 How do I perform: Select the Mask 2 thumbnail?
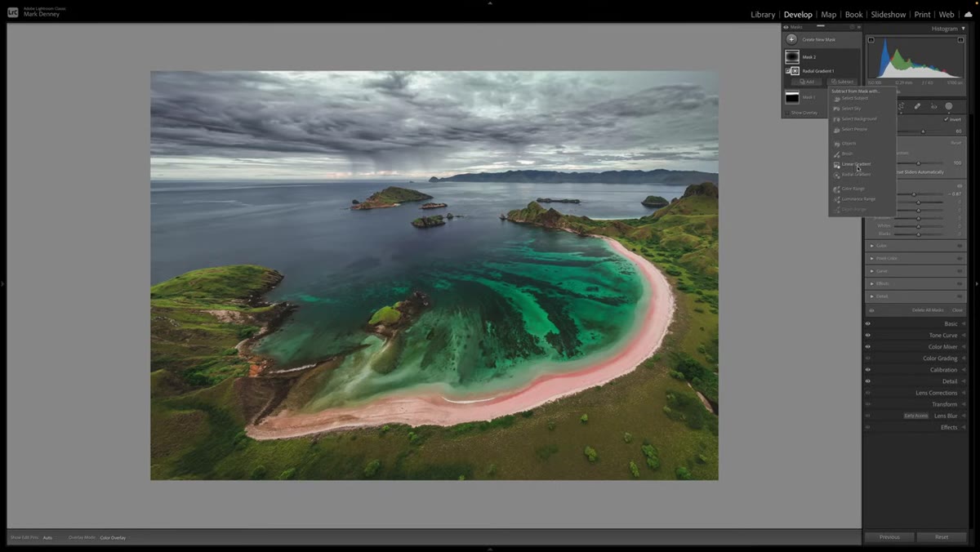click(x=792, y=57)
